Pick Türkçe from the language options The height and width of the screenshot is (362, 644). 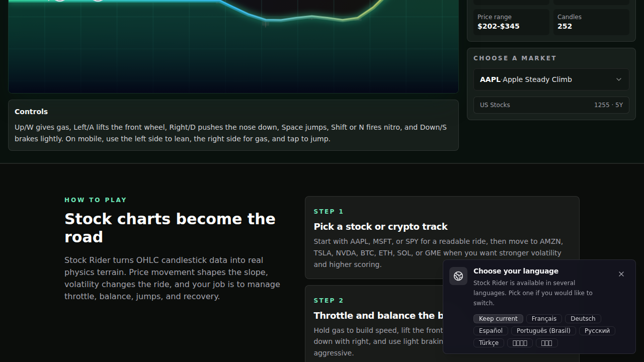(489, 343)
